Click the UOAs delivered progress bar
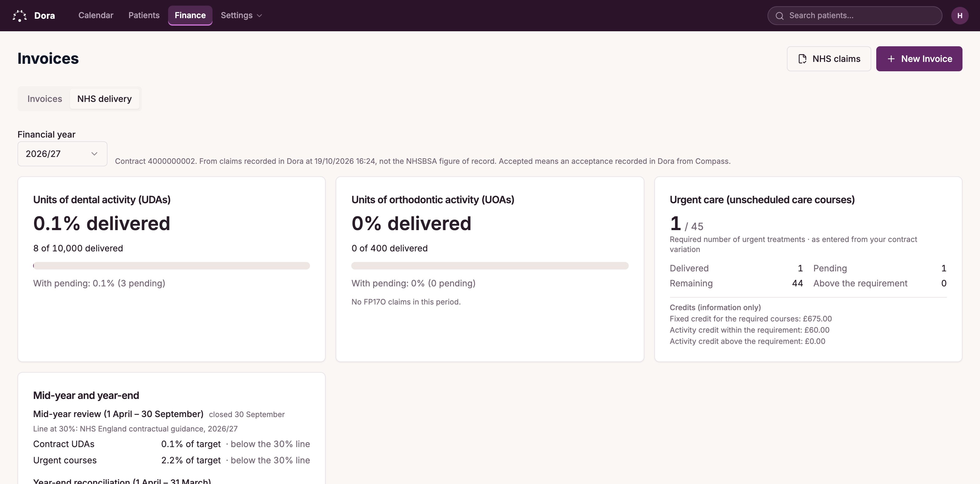The height and width of the screenshot is (484, 980). tap(490, 265)
